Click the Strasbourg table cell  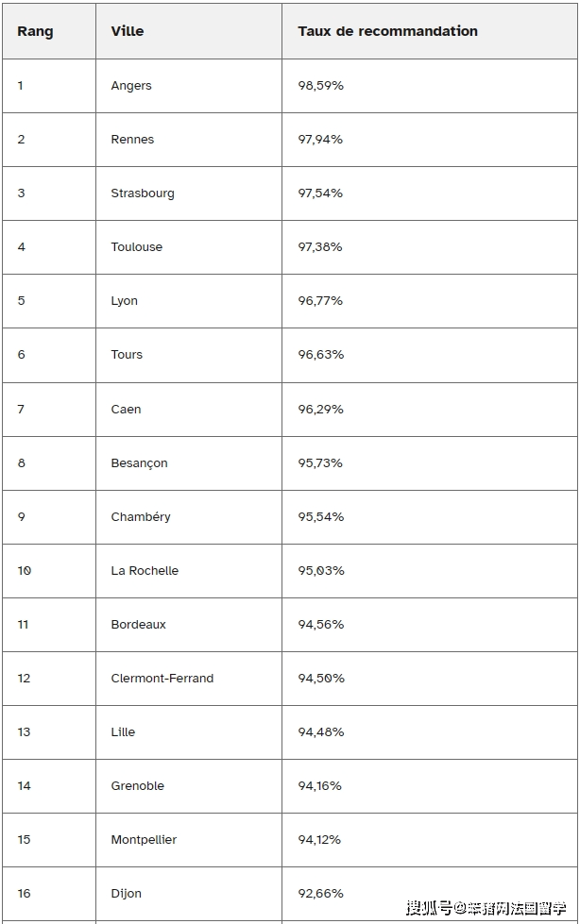click(x=143, y=193)
